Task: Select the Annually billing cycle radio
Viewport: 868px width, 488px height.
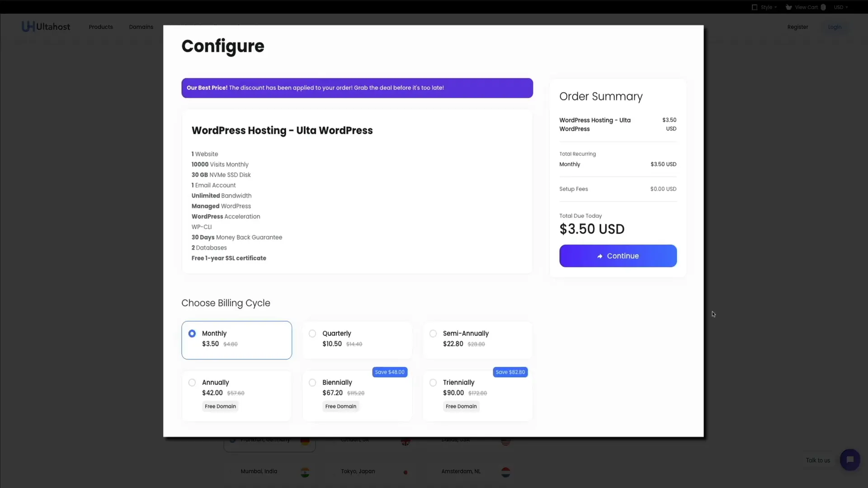Action: 192,383
